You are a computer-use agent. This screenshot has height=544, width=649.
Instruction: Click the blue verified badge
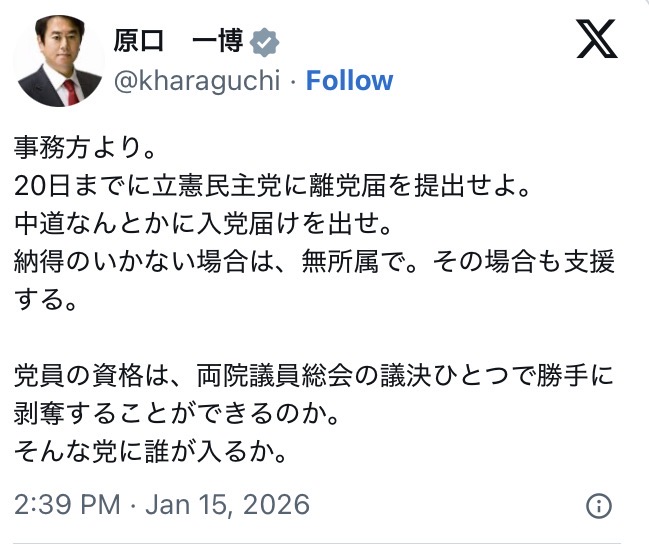tap(264, 42)
